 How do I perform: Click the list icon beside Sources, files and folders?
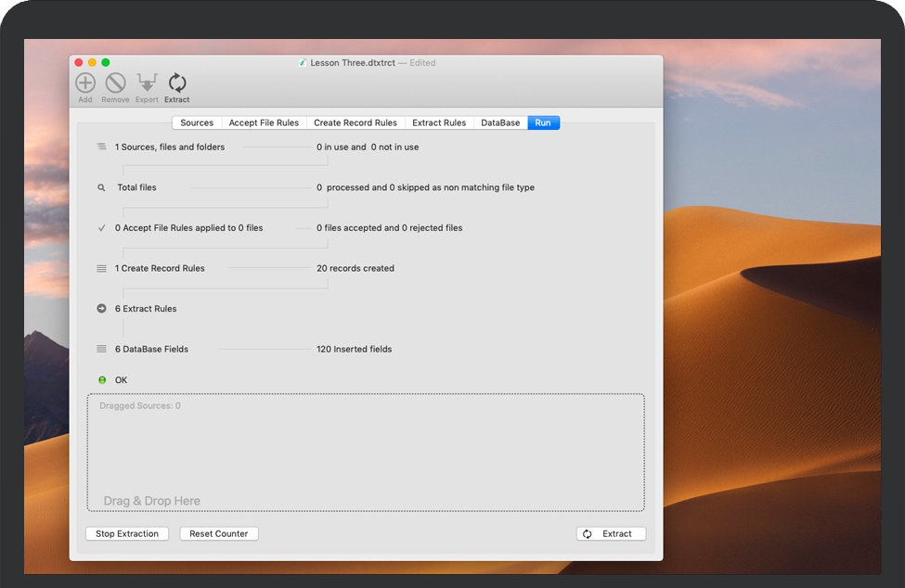click(x=101, y=146)
